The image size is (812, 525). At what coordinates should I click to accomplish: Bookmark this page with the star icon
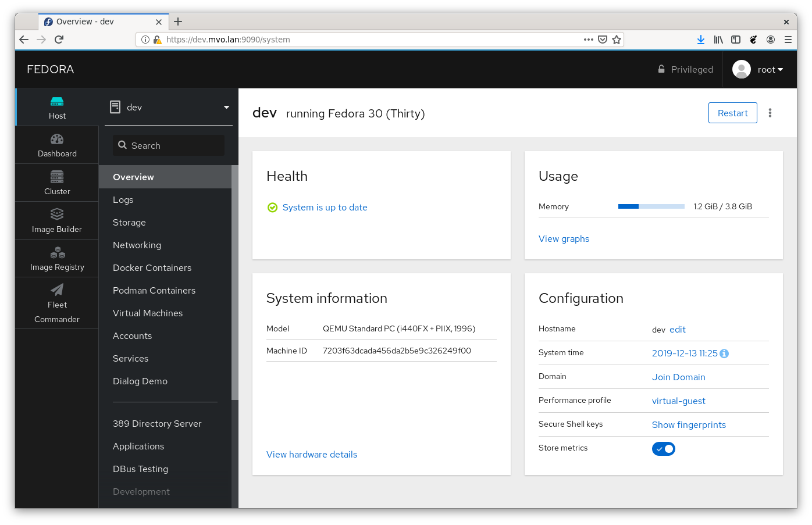pyautogui.click(x=617, y=40)
